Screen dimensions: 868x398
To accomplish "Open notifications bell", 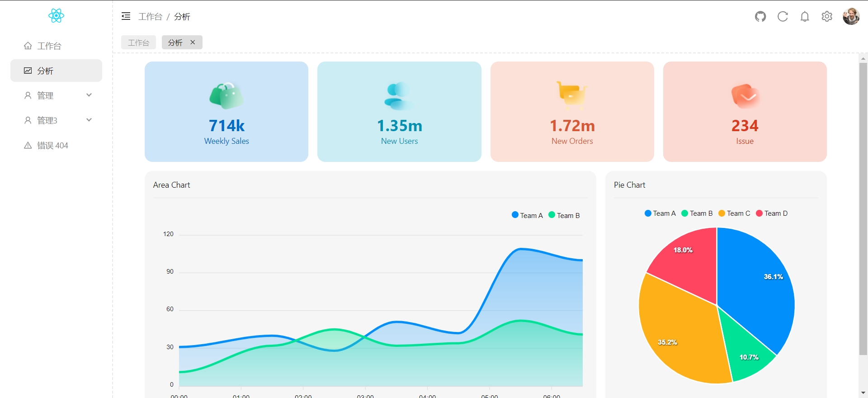I will tap(805, 17).
